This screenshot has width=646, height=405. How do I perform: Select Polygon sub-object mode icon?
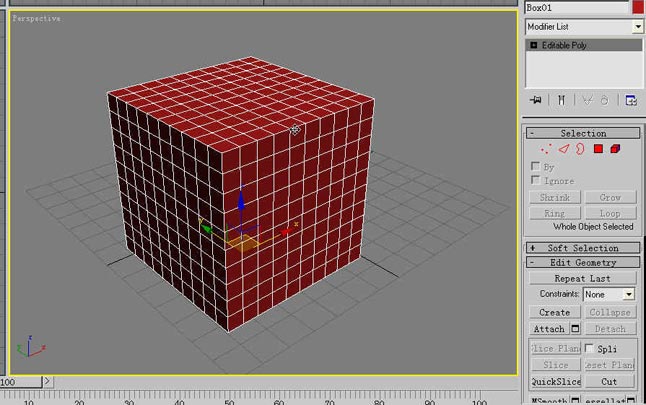click(x=598, y=149)
